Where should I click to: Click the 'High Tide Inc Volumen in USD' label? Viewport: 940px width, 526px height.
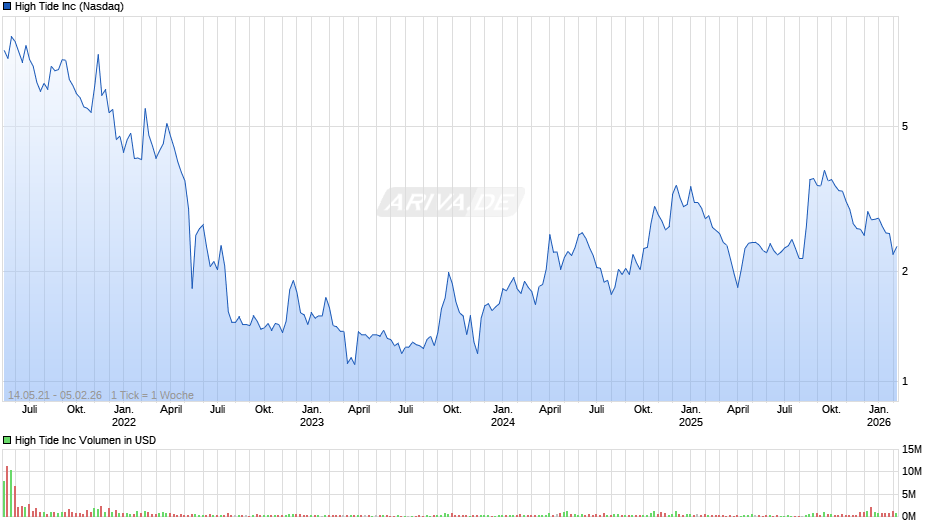pyautogui.click(x=85, y=440)
